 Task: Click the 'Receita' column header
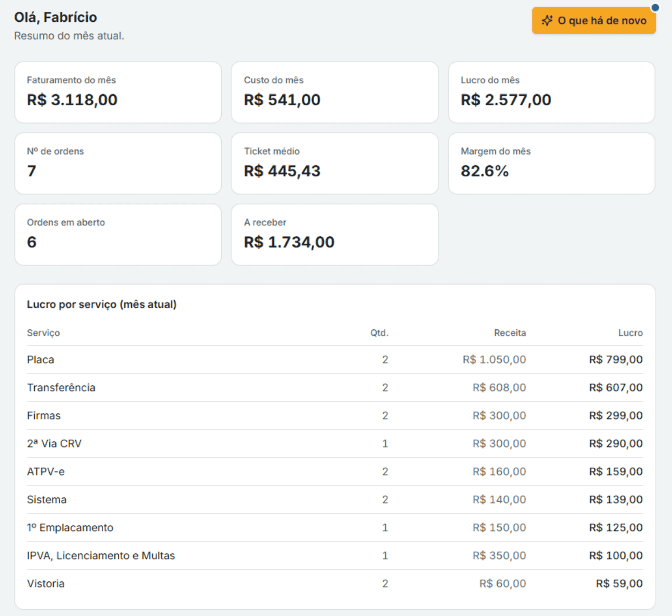[510, 333]
